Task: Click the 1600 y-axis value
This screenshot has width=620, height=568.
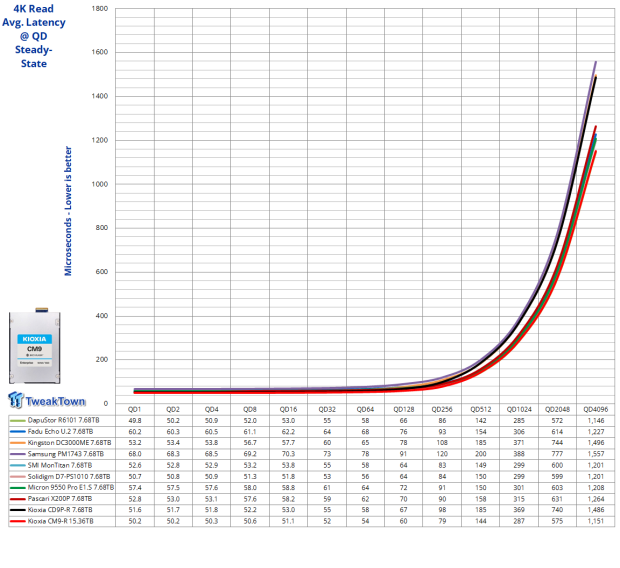Action: tap(100, 52)
